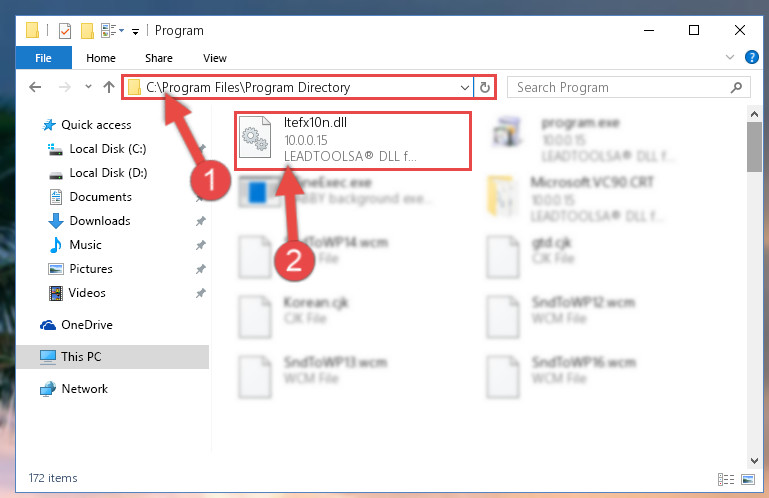Open the Share ribbon tab
This screenshot has height=498, width=769.
pyautogui.click(x=159, y=58)
